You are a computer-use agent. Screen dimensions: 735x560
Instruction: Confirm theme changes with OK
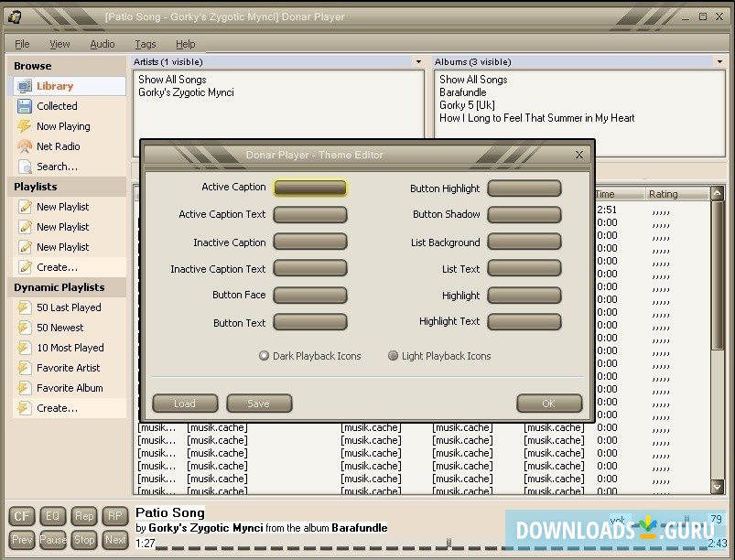[546, 403]
